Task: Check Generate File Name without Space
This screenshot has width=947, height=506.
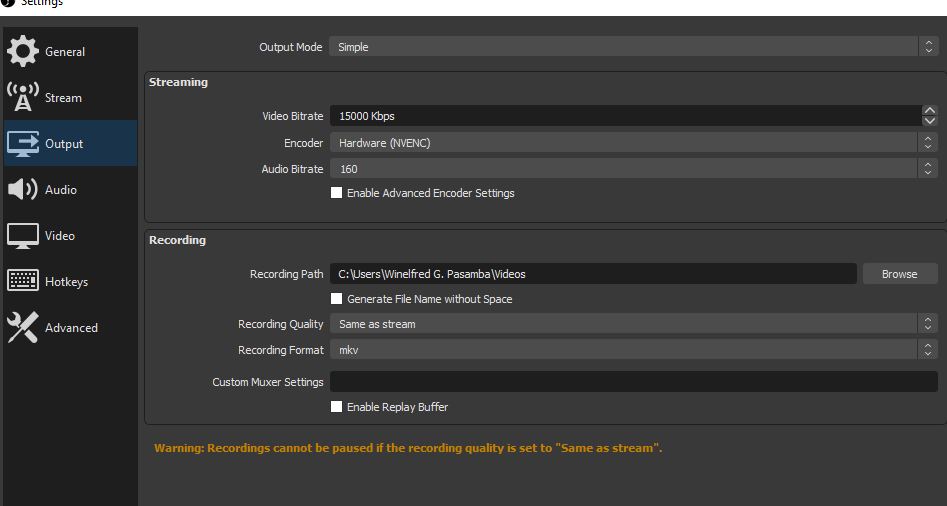Action: [336, 298]
